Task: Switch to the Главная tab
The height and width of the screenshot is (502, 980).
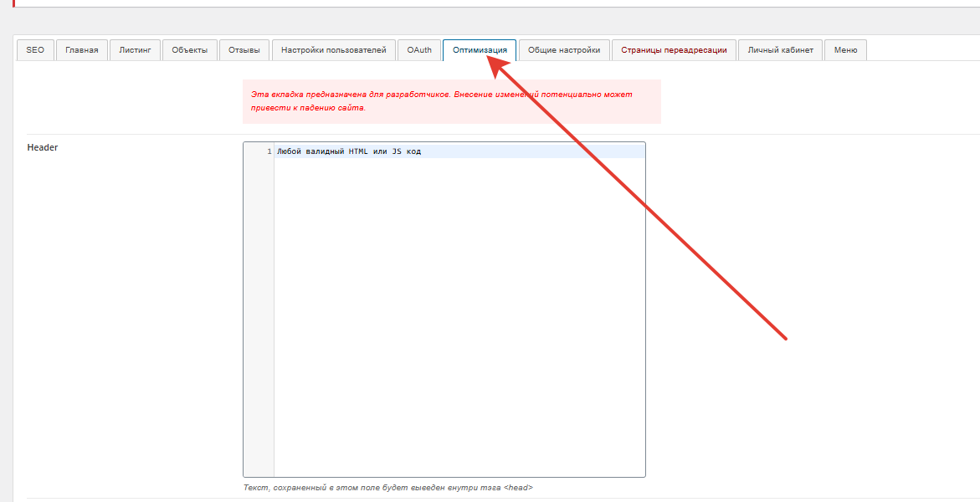Action: pyautogui.click(x=82, y=50)
